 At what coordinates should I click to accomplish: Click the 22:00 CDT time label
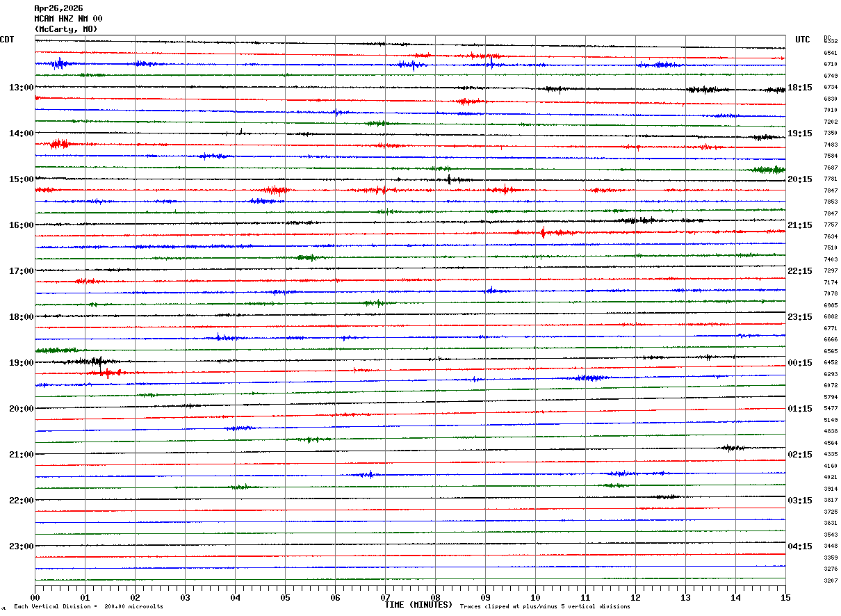(21, 501)
